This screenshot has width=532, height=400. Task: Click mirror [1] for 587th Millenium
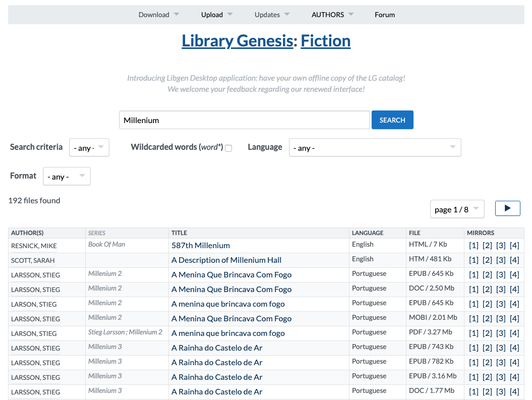tap(473, 245)
